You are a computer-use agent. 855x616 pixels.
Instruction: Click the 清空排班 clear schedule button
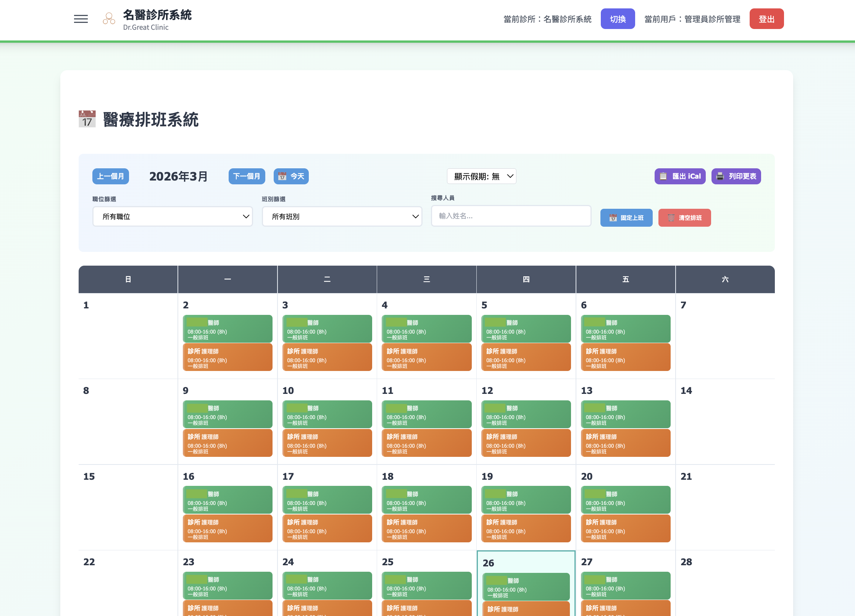tap(684, 218)
